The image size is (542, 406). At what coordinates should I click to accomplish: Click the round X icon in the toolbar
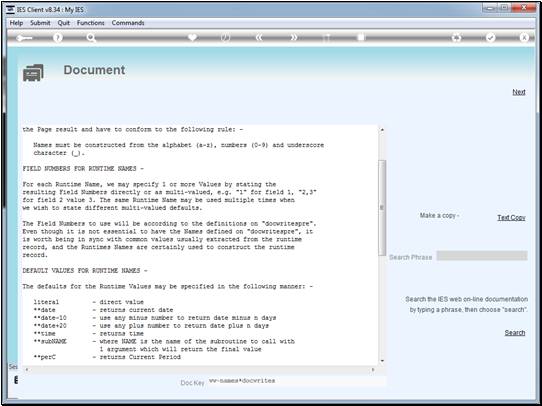tap(524, 37)
